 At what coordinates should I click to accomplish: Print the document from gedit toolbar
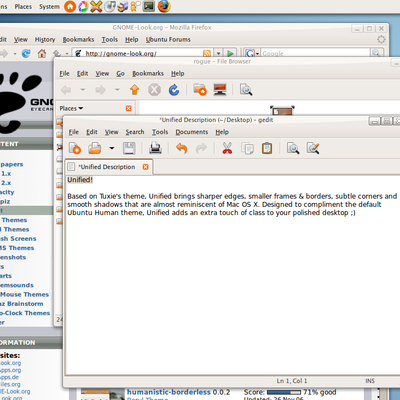(155, 148)
